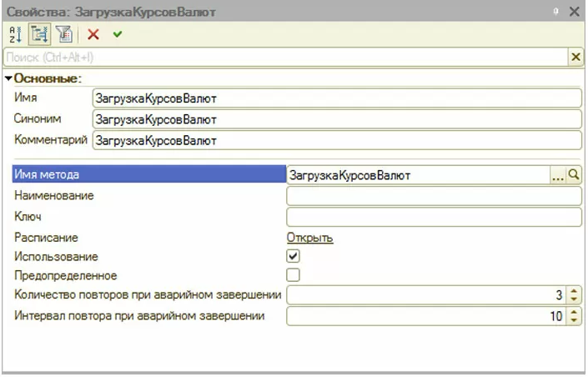Select the Наименование input field

[433, 196]
